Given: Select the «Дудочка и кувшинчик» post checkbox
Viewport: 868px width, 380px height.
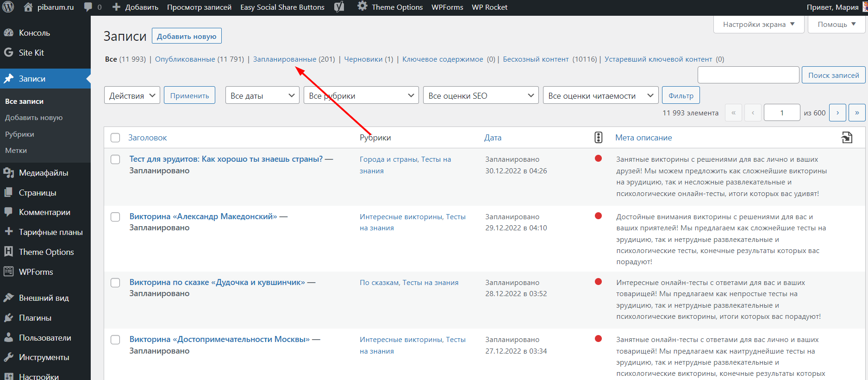Looking at the screenshot, I should pos(115,283).
